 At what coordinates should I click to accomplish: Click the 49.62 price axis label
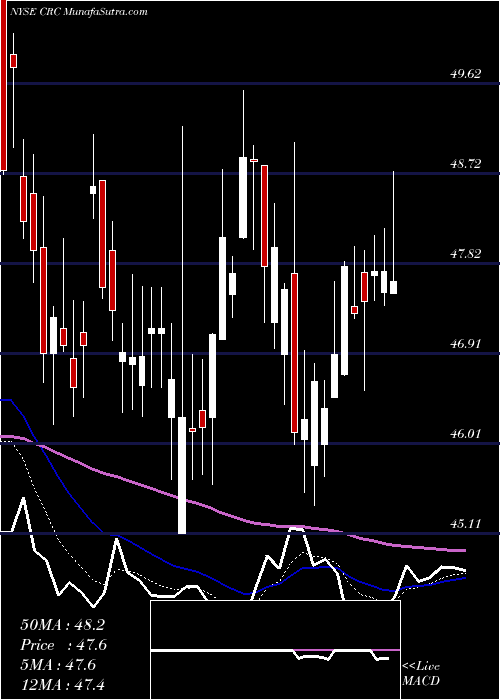[x=466, y=74]
